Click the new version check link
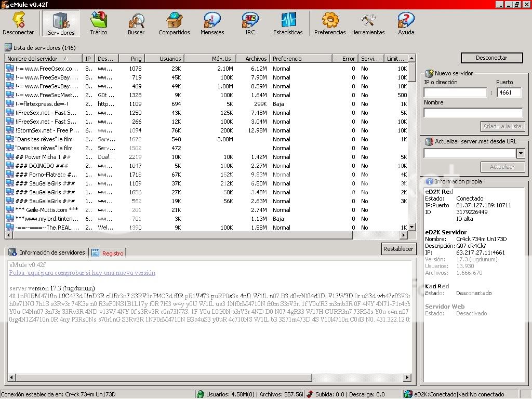 tap(82, 273)
